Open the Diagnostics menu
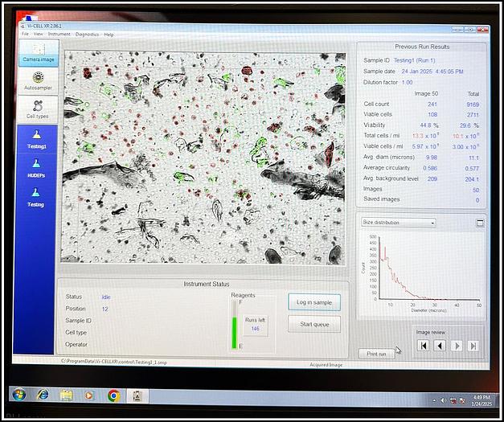The width and height of the screenshot is (504, 422). [87, 35]
